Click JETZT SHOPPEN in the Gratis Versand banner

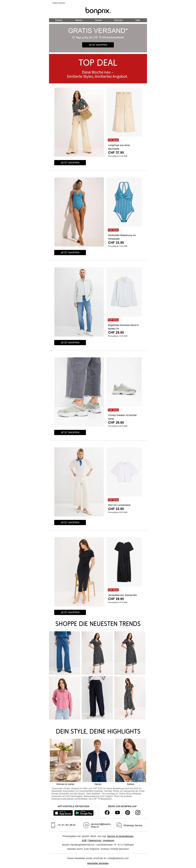[98, 45]
